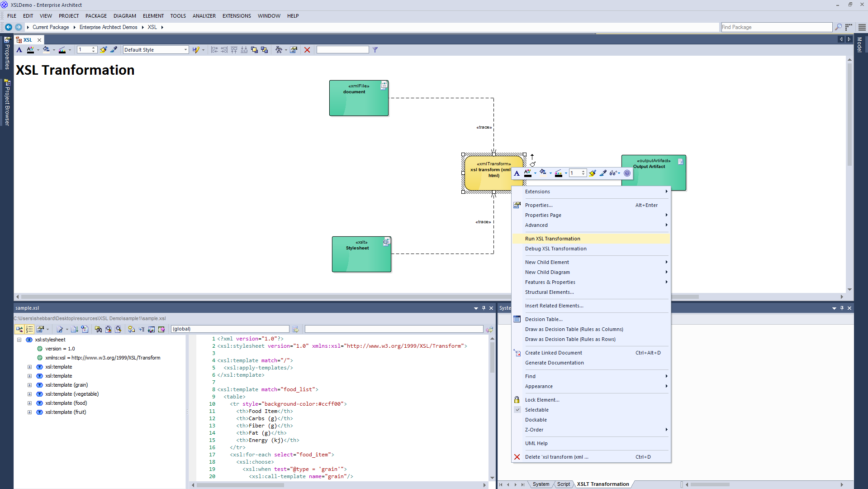
Task: Click the style eyedropper in the diagram toolbar
Action: [114, 50]
